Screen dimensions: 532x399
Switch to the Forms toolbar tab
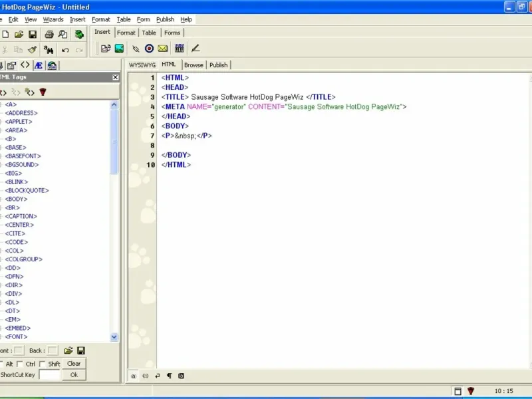(x=172, y=33)
